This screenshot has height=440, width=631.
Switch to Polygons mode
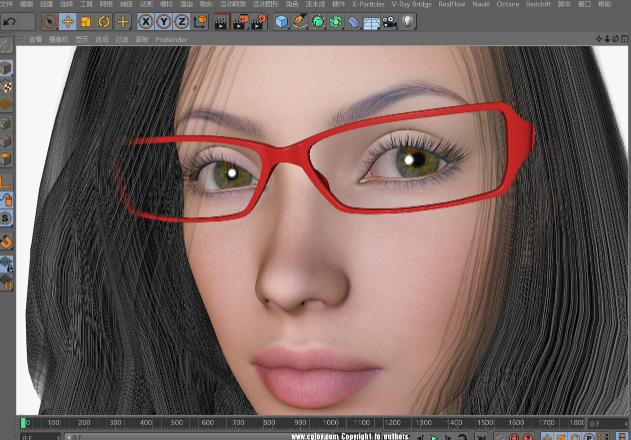(x=6, y=159)
